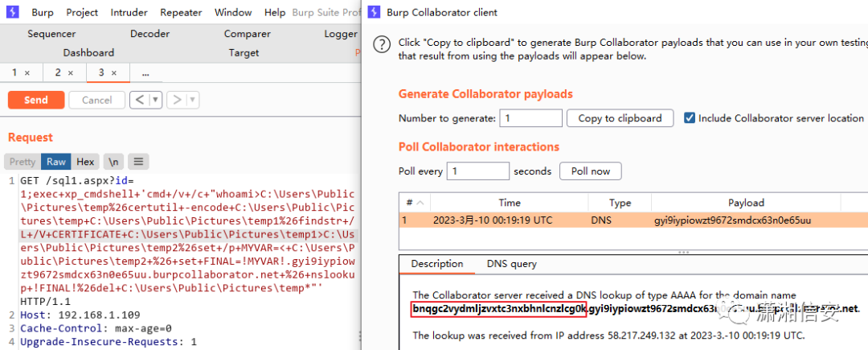
Task: Sort interactions by the # column
Action: (414, 203)
